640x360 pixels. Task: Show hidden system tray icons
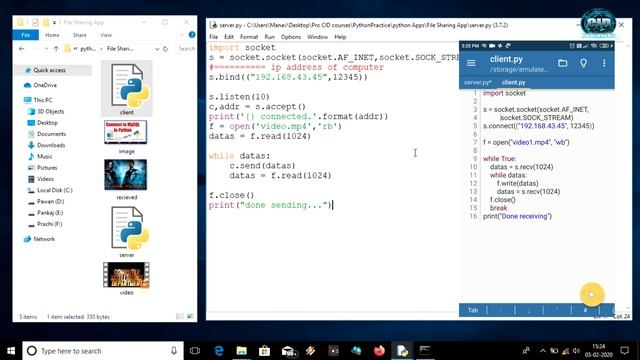point(543,351)
